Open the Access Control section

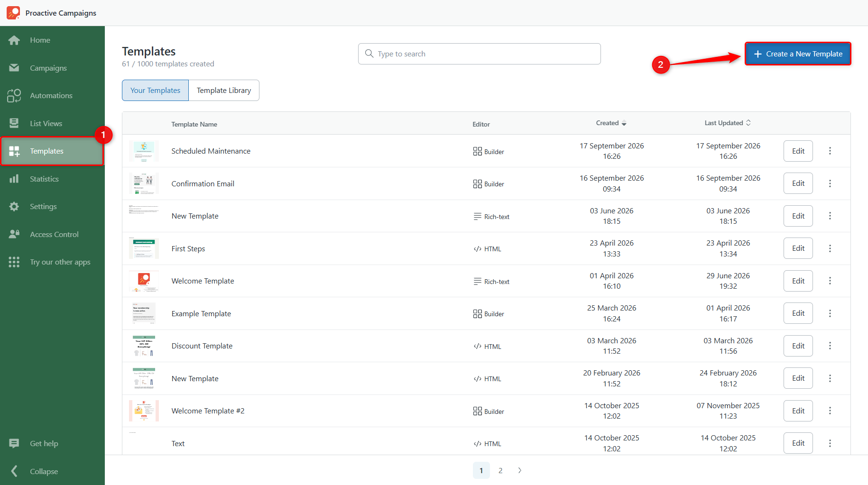(x=52, y=234)
